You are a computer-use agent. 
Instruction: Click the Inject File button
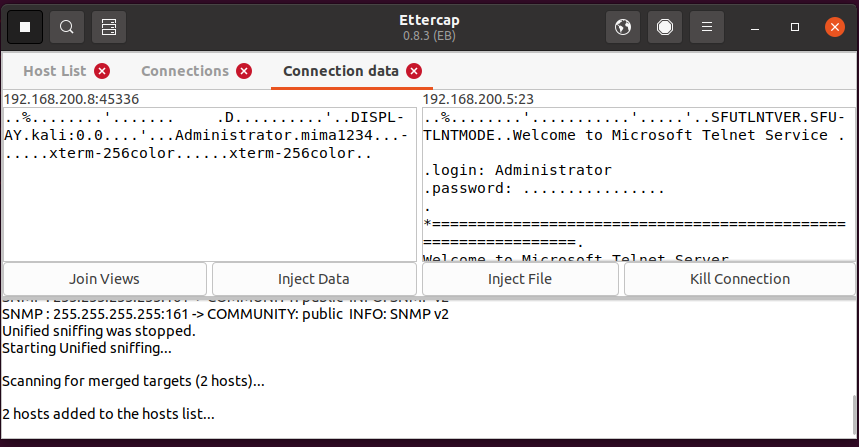[x=520, y=279]
